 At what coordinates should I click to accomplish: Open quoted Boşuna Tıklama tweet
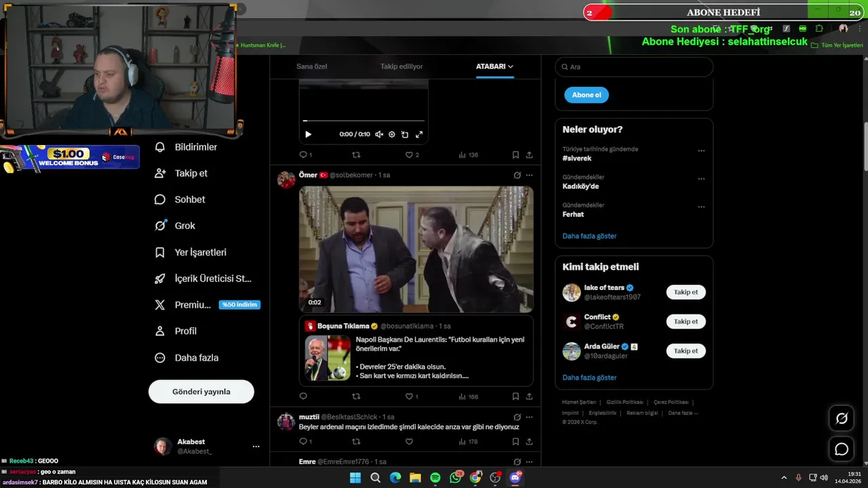(x=416, y=351)
